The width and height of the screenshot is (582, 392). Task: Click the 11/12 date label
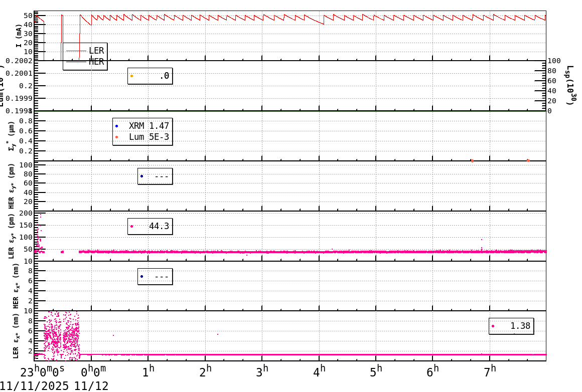point(91,386)
